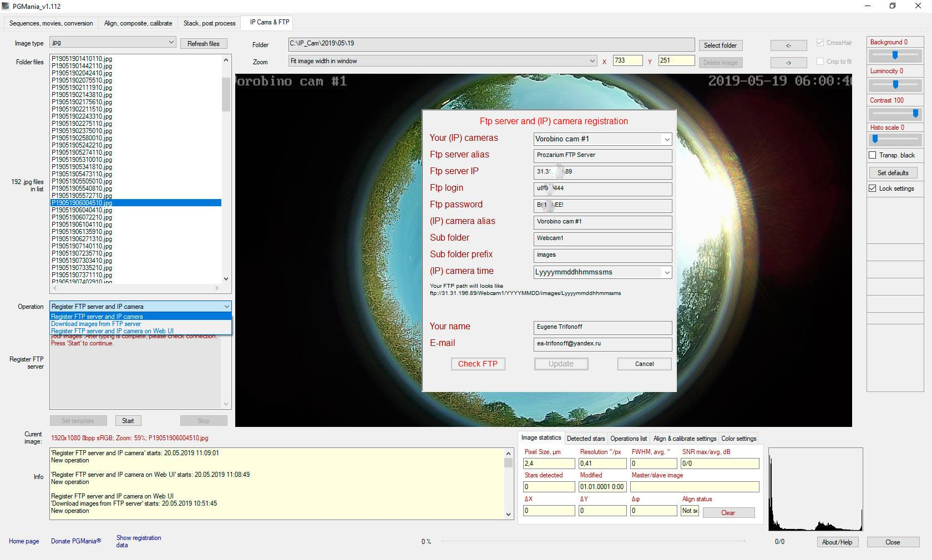Viewport: 932px width, 560px height.
Task: Click the PGMania app icon in title bar
Action: tap(6, 6)
